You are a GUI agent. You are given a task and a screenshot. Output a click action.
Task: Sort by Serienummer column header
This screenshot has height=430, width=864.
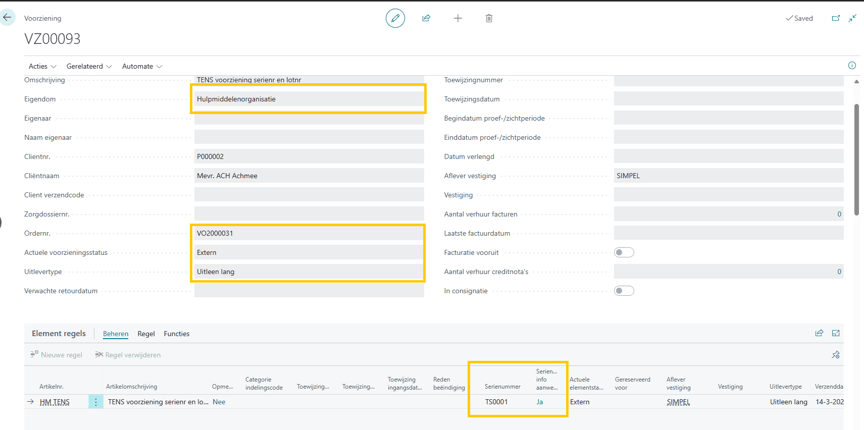tap(502, 387)
